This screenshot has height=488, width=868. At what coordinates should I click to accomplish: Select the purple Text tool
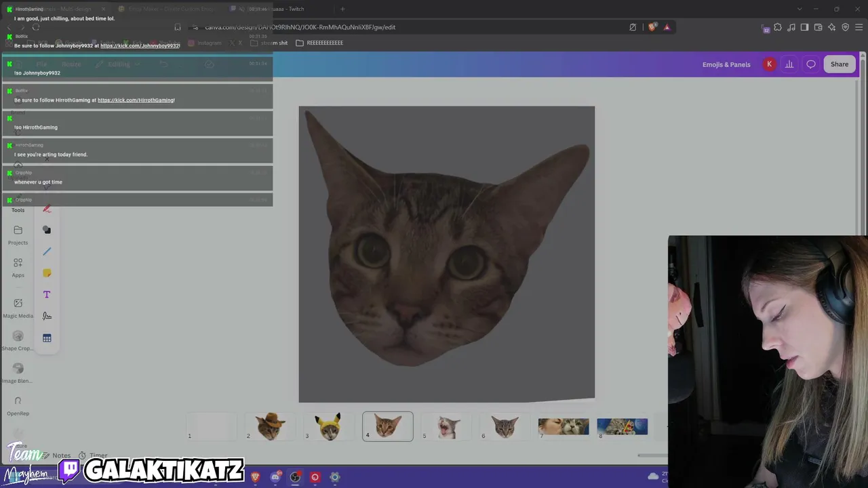pos(47,295)
